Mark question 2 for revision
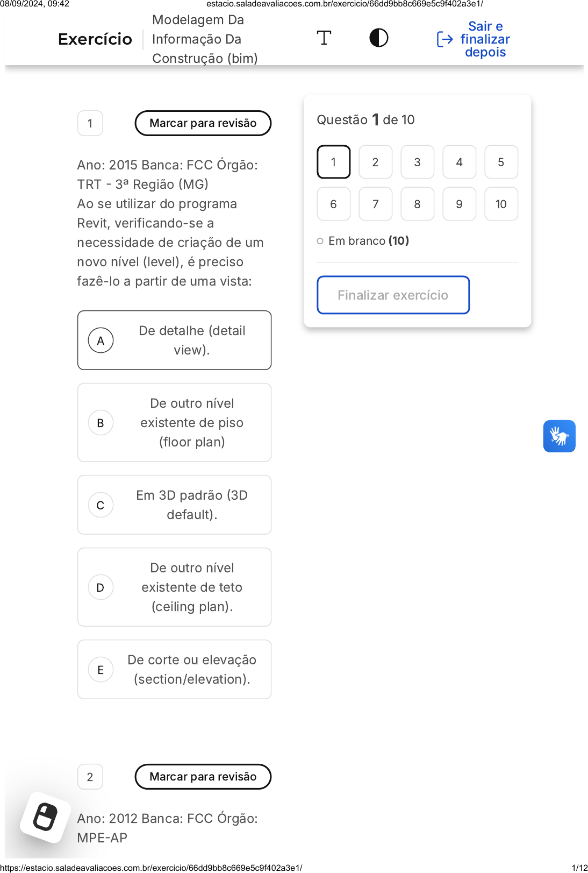Screen dimensions: 588x873 click(x=203, y=777)
